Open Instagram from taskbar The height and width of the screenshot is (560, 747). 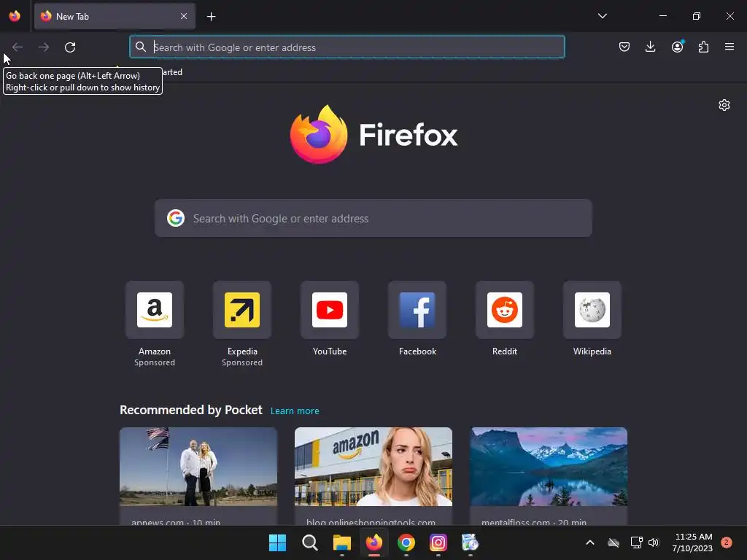click(438, 542)
